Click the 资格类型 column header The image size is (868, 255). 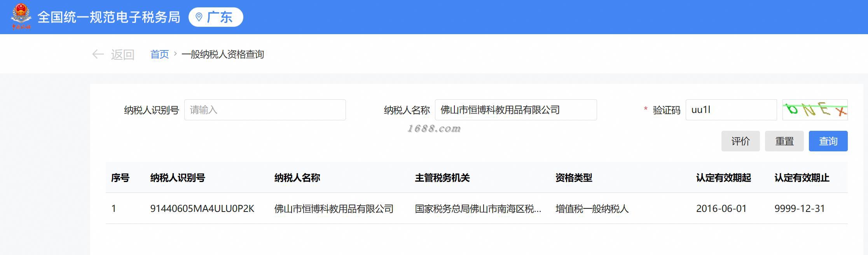click(574, 178)
